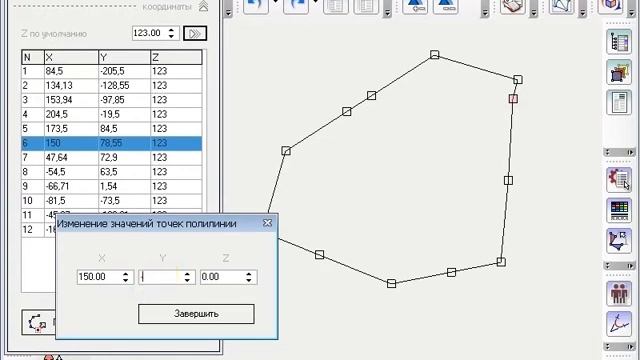Screen dimensions: 640x360
Task: Apply default Z with the double-arrow button
Action: pyautogui.click(x=195, y=33)
